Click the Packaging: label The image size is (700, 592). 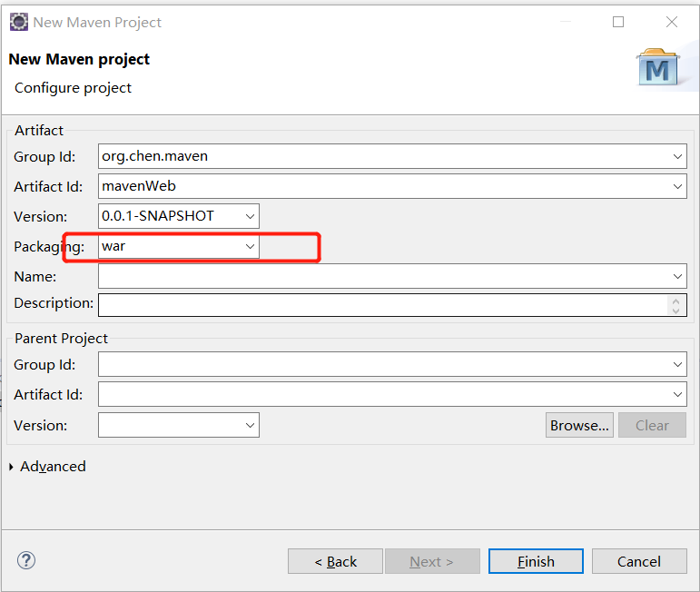point(49,246)
